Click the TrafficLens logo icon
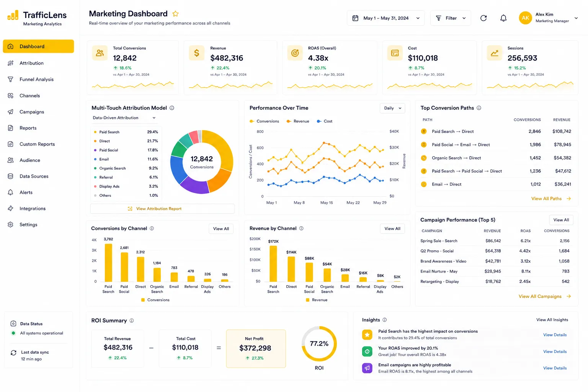 tap(13, 15)
